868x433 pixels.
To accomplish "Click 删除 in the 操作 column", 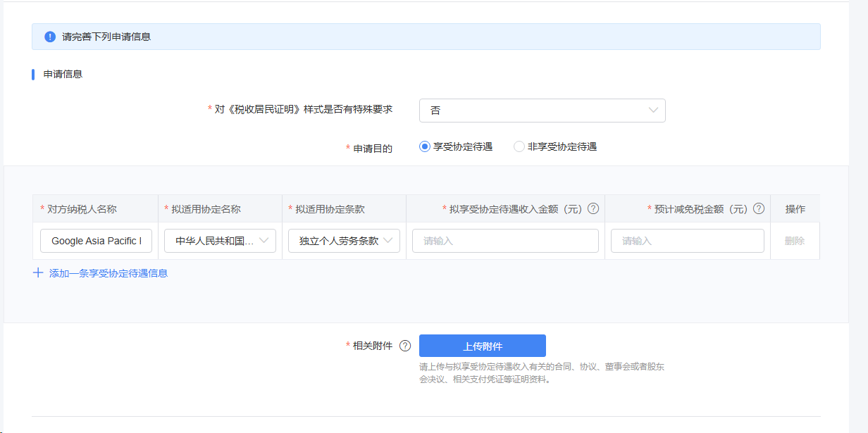I will pos(794,240).
